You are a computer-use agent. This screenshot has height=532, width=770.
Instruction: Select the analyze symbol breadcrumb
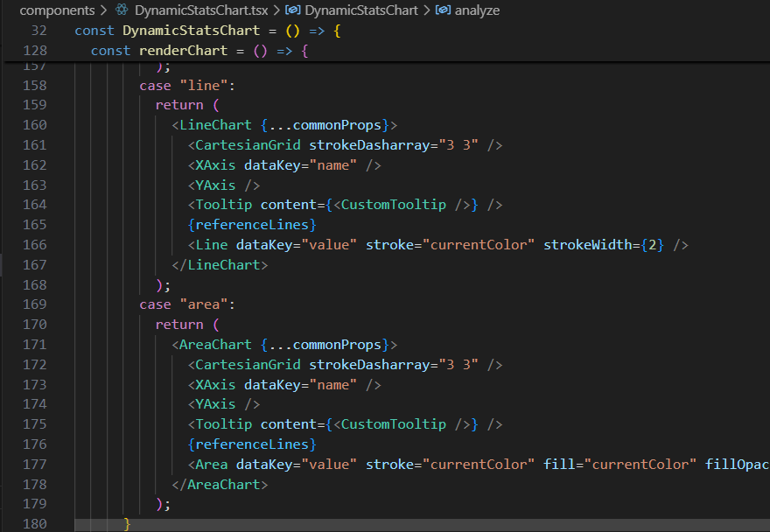(478, 10)
